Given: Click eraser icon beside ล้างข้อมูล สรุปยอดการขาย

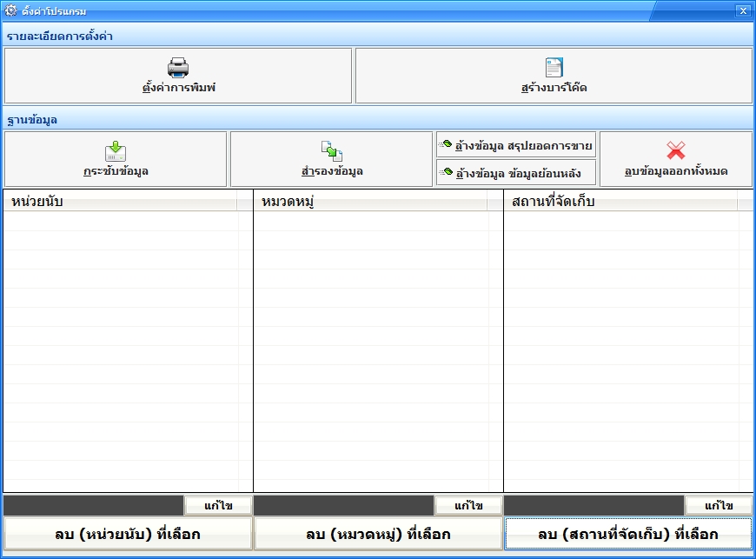Looking at the screenshot, I should point(447,144).
